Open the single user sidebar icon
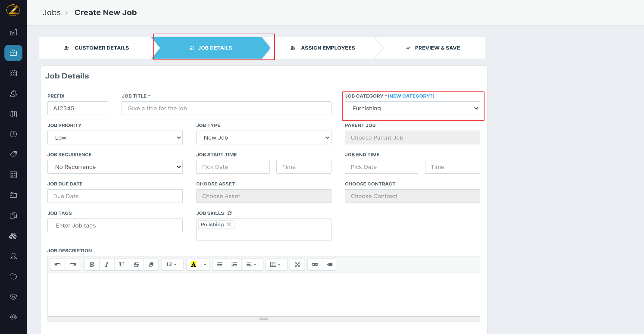The image size is (644, 334). 13,256
